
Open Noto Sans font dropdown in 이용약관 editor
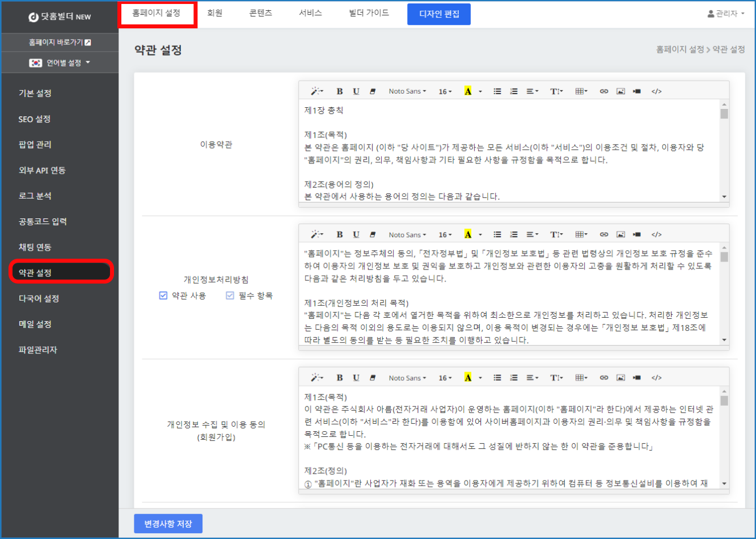tap(407, 91)
